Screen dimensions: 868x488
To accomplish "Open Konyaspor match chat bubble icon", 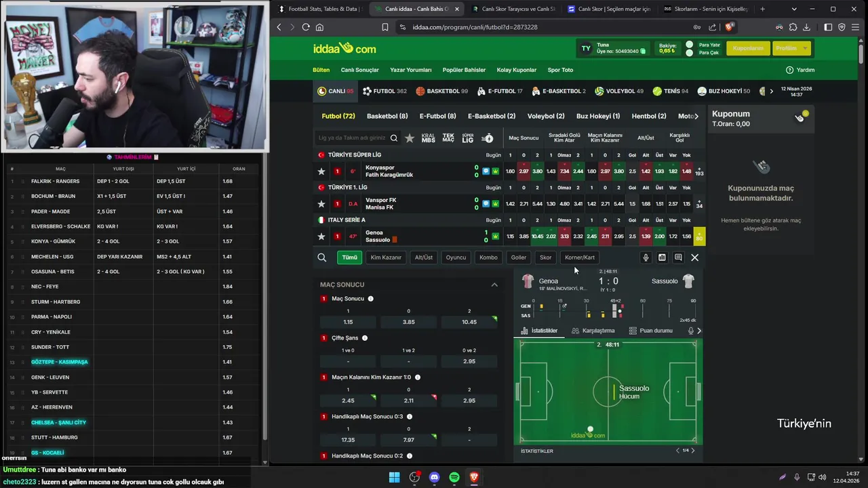I will click(x=486, y=171).
